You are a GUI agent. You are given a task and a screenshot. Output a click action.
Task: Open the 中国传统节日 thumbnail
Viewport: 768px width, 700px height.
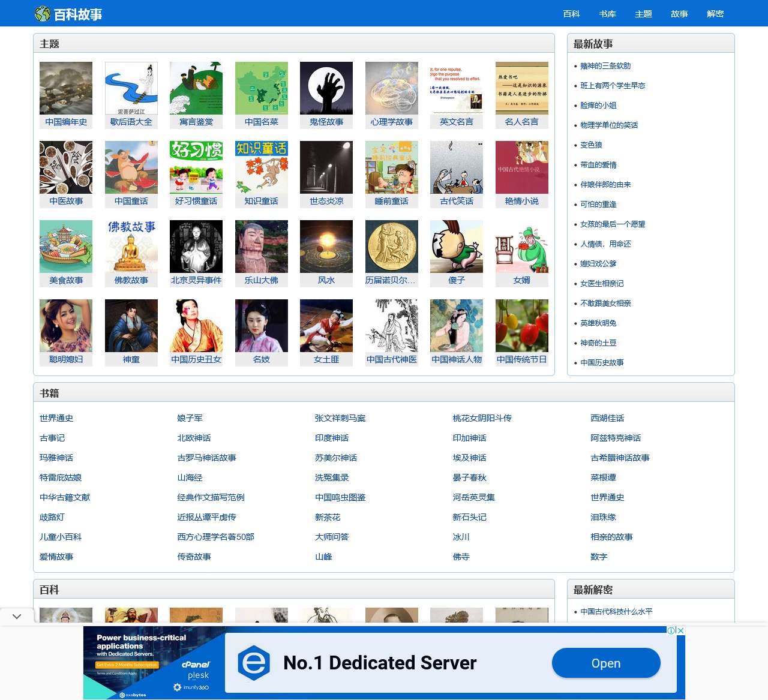522,326
